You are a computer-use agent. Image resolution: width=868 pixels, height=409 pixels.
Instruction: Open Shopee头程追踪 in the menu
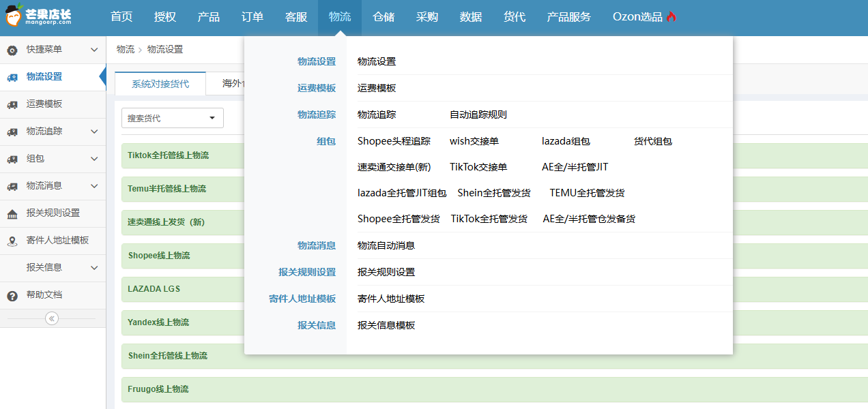(x=394, y=141)
